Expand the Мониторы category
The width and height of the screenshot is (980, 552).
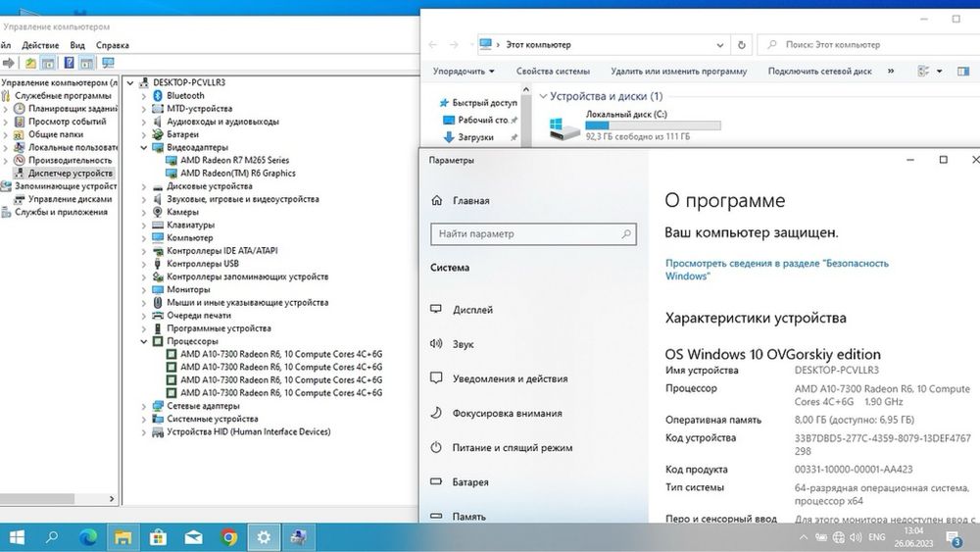pyautogui.click(x=144, y=289)
